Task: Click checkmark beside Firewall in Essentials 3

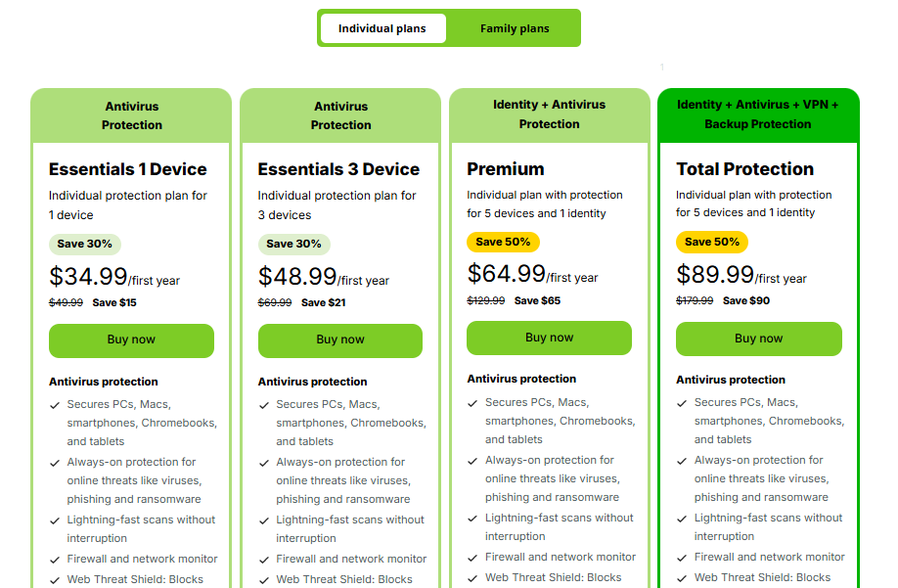Action: point(264,560)
